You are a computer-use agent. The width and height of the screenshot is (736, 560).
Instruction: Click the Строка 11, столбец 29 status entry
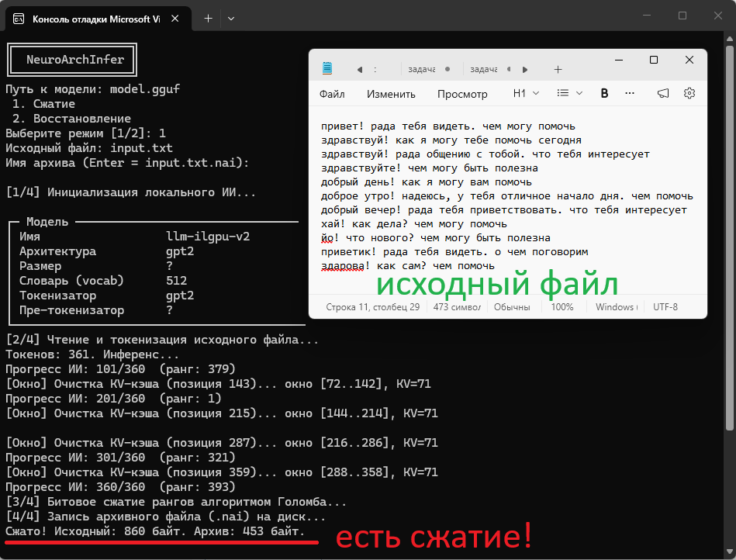point(373,307)
